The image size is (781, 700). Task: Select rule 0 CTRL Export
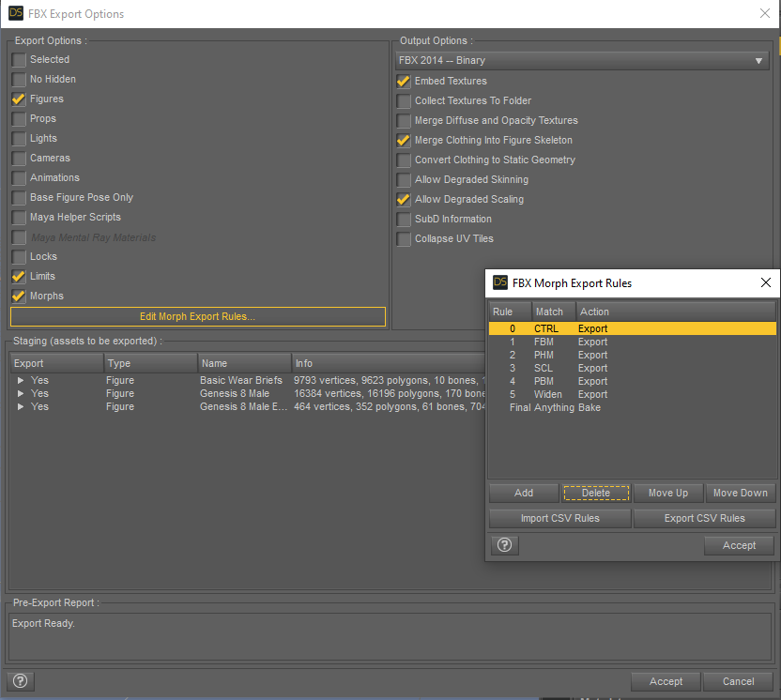(x=632, y=328)
